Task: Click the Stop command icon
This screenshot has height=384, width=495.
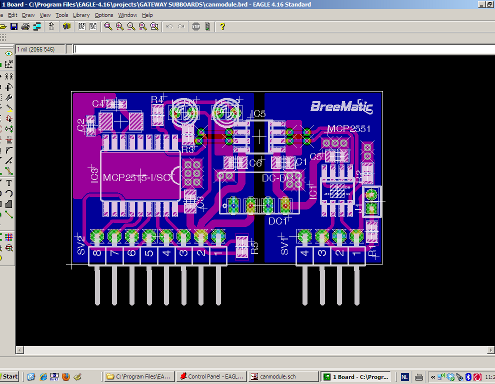Action: point(196,27)
